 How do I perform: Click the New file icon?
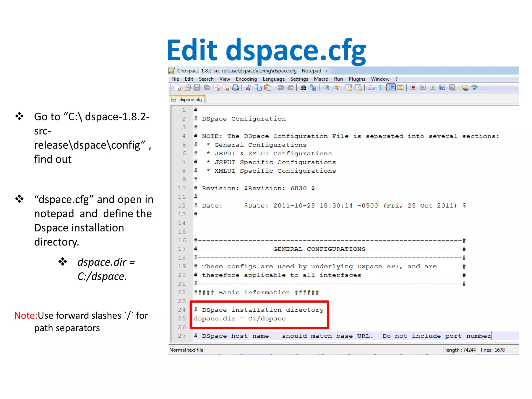point(178,88)
